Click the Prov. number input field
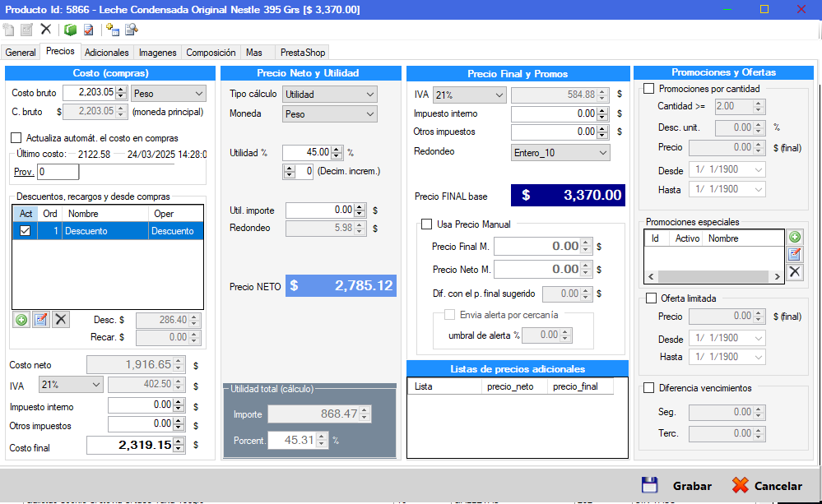822x504 pixels. (58, 172)
